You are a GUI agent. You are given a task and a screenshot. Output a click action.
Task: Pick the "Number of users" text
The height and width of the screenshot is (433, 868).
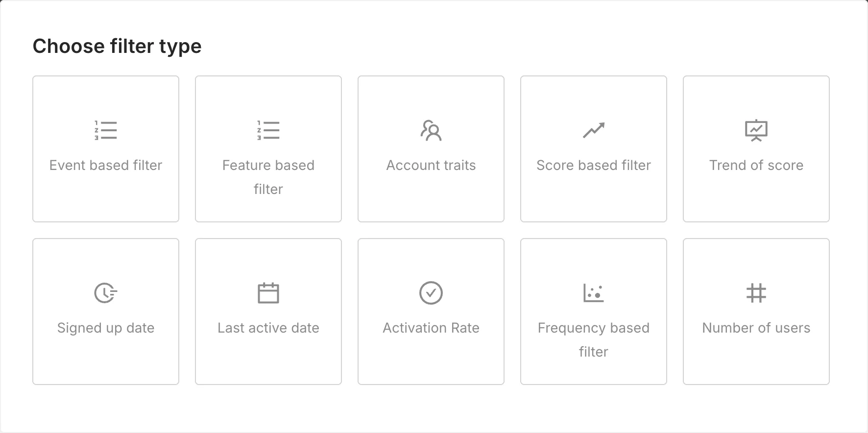pos(756,328)
